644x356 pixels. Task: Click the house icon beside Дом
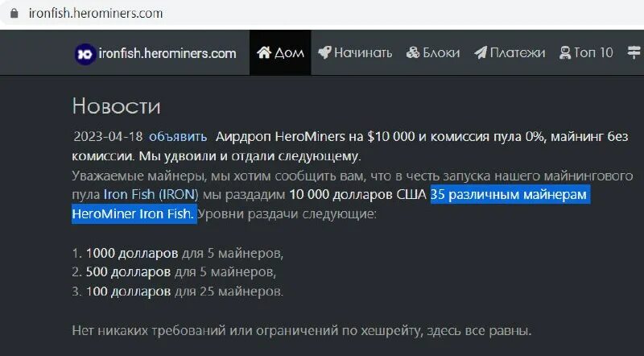point(264,52)
